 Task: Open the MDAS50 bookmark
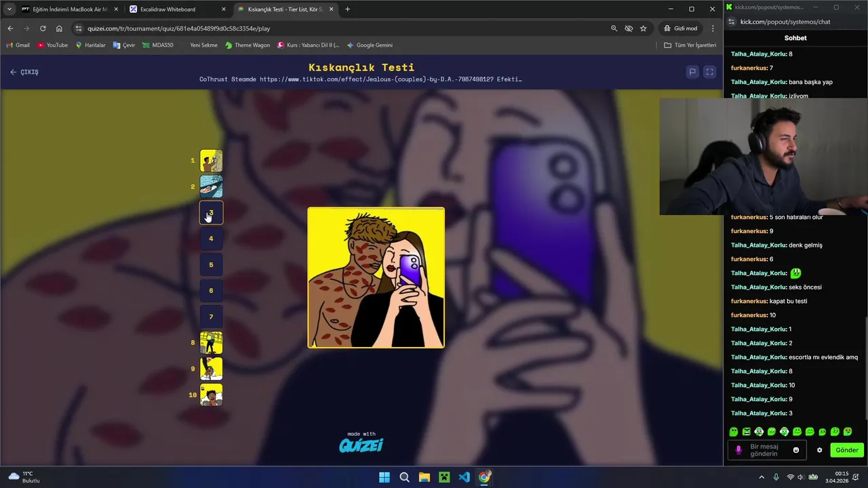click(157, 45)
